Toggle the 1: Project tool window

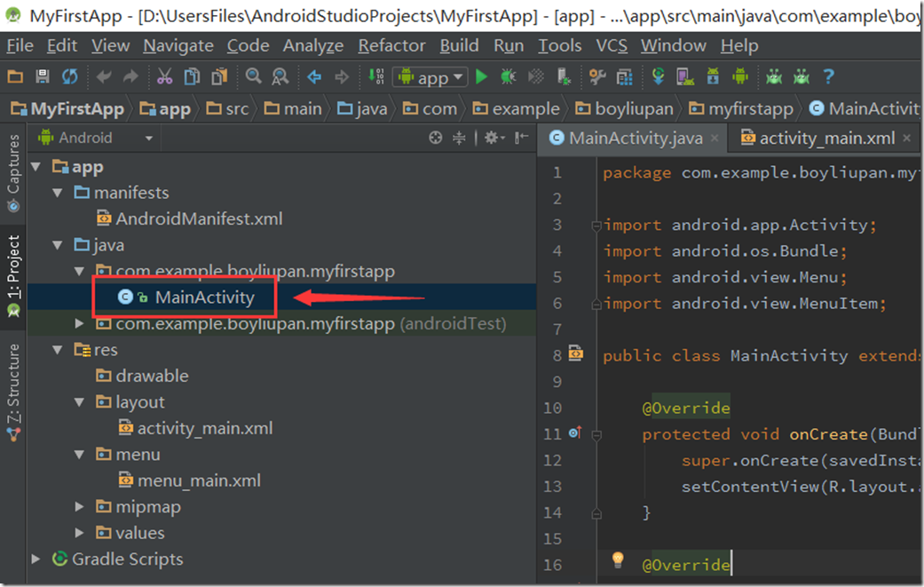12,274
